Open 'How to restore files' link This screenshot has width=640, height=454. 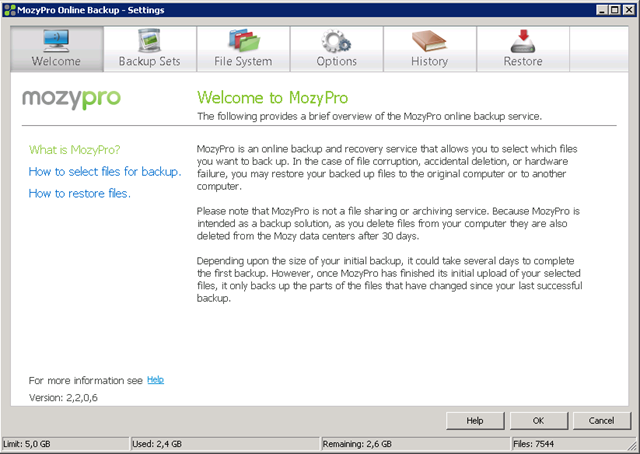click(x=80, y=194)
